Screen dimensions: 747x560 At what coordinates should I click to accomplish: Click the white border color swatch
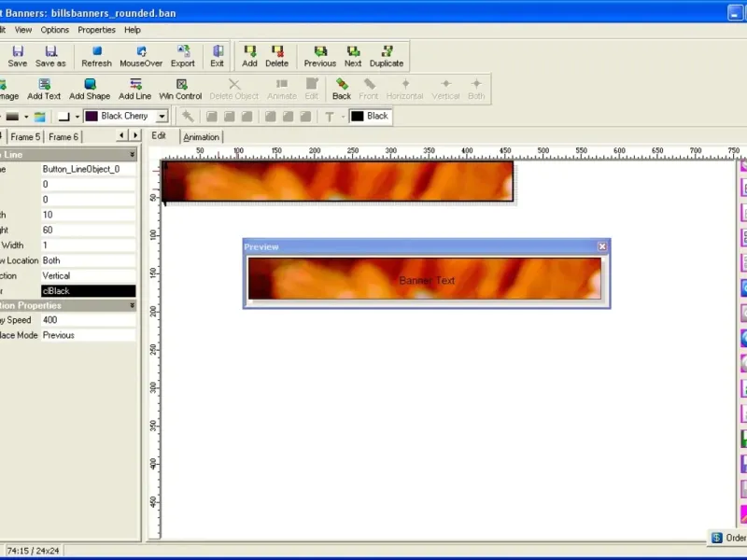coord(63,117)
